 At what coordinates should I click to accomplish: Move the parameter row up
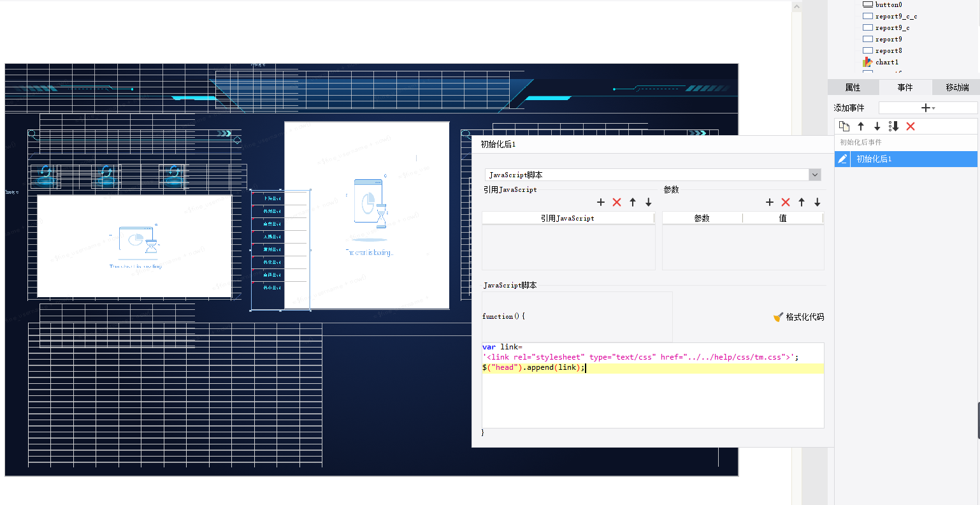[x=802, y=202]
